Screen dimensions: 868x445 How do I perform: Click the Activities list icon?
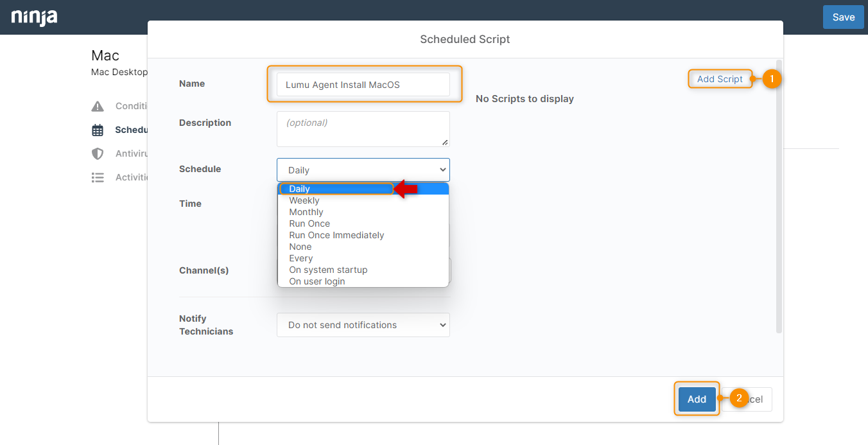pos(98,177)
